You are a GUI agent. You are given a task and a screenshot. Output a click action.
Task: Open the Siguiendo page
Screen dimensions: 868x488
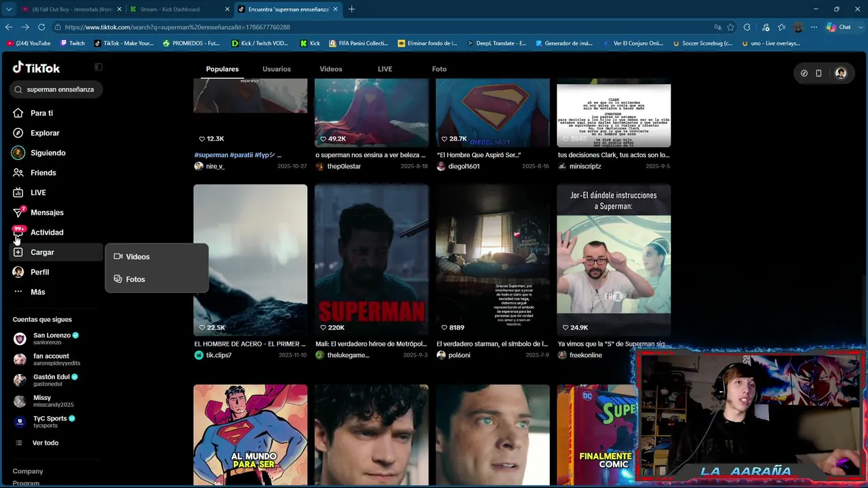click(48, 153)
